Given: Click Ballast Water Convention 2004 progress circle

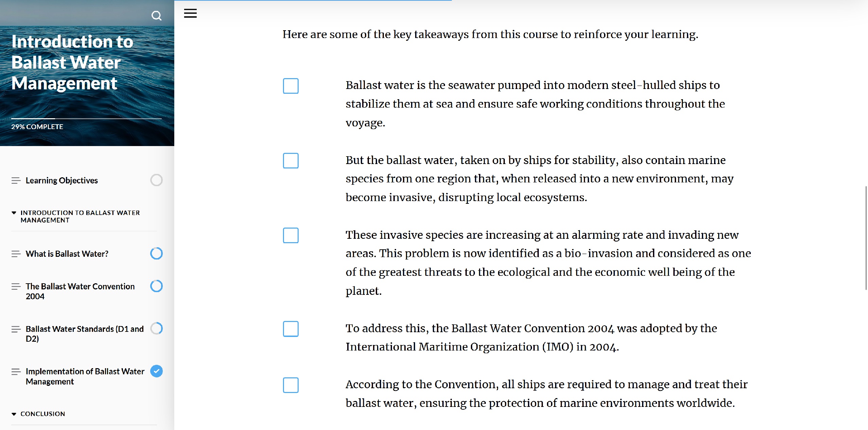Looking at the screenshot, I should click(x=156, y=286).
